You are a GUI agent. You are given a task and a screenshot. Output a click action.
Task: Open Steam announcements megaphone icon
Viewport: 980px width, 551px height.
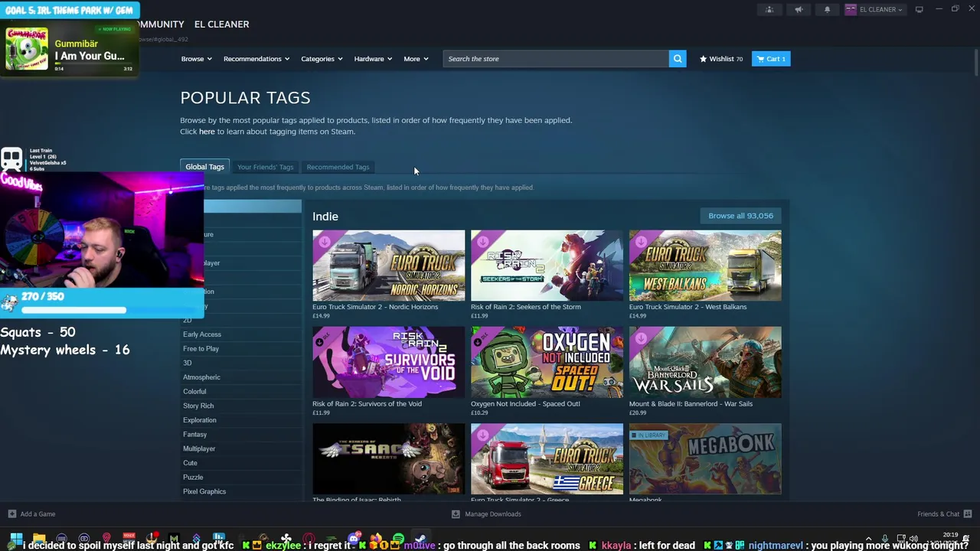[799, 10]
